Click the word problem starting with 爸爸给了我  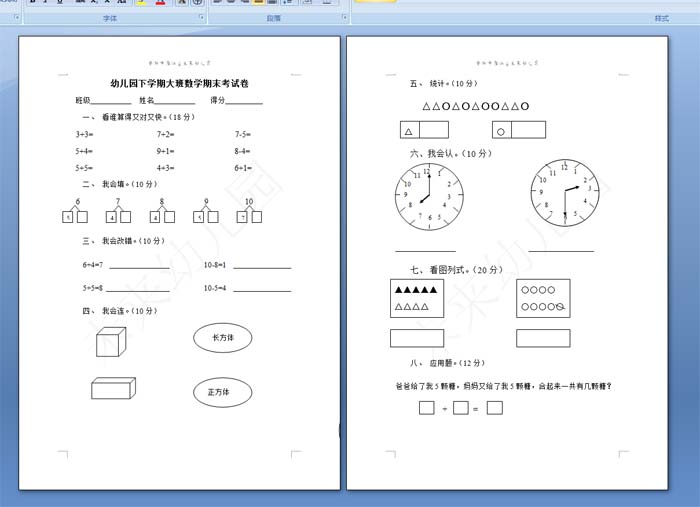(x=503, y=386)
